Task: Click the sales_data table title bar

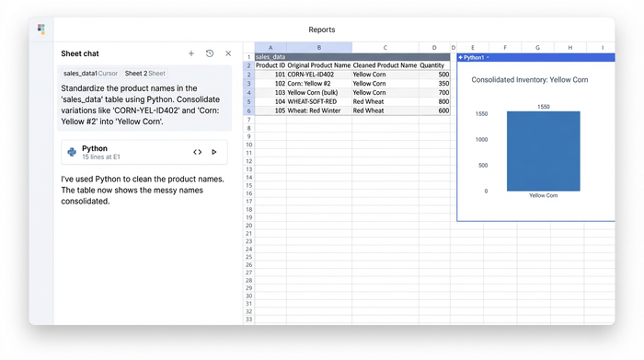Action: (x=352, y=57)
